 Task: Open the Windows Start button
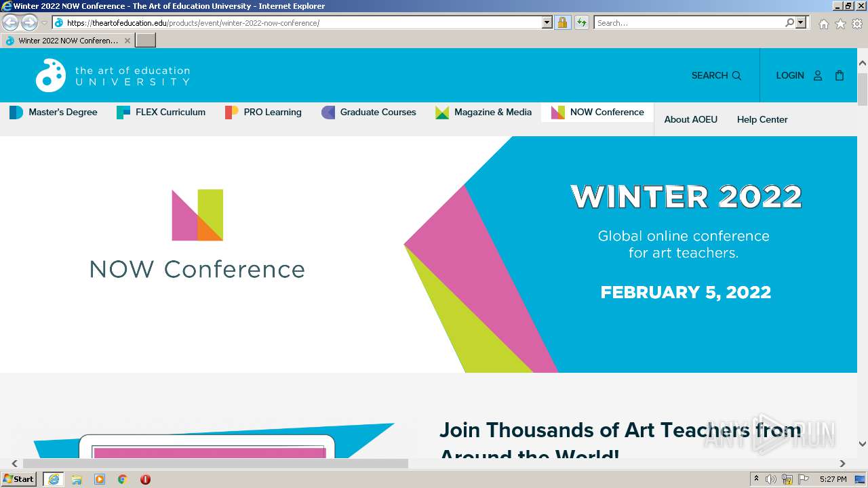[18, 479]
